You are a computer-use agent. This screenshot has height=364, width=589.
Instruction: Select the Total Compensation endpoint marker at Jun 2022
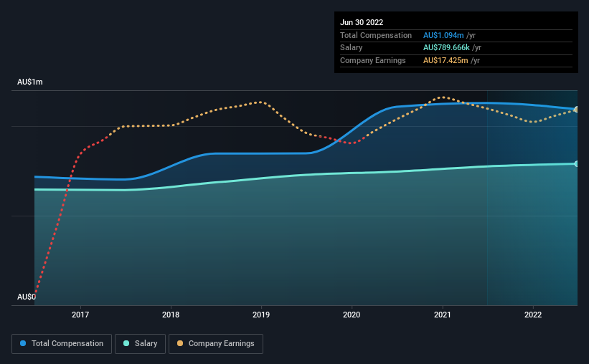coord(577,110)
